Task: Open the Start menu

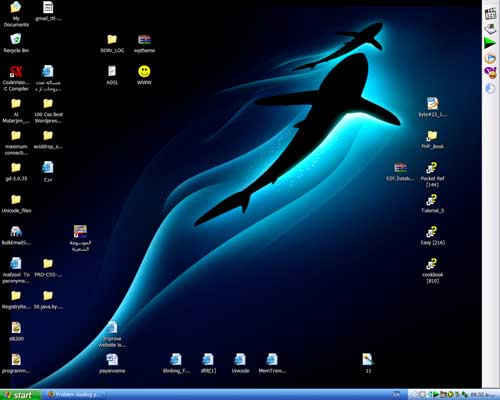Action: 20,395
